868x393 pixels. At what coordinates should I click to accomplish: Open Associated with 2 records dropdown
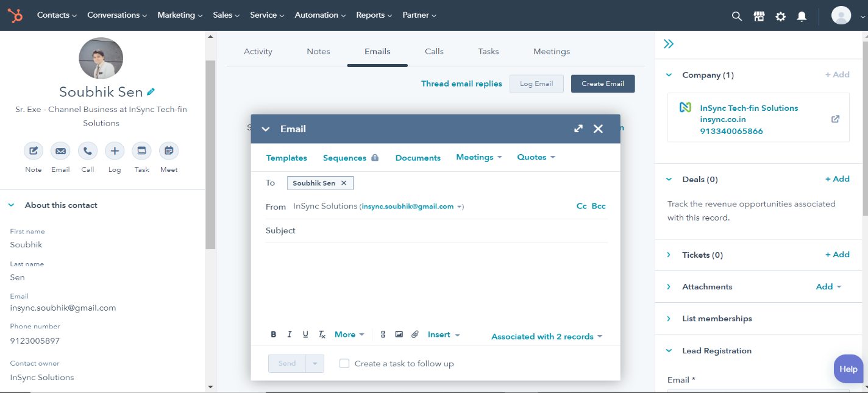click(x=547, y=336)
